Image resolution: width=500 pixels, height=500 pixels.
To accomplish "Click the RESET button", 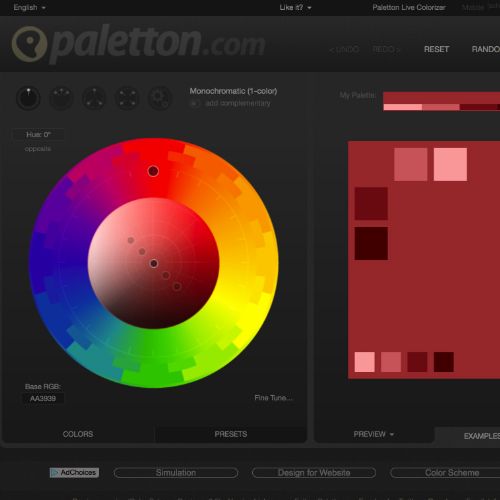I will coord(436,49).
